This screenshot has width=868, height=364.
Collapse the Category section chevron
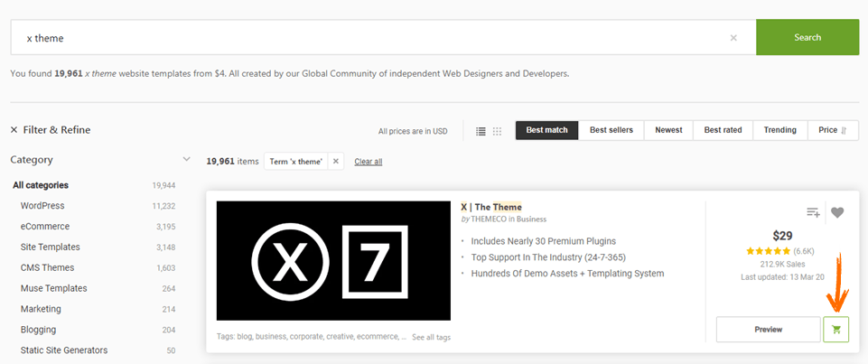coord(187,159)
